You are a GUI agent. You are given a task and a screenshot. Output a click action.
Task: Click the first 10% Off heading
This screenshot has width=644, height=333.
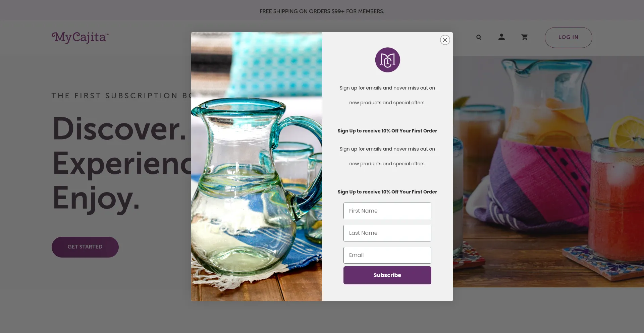click(387, 131)
